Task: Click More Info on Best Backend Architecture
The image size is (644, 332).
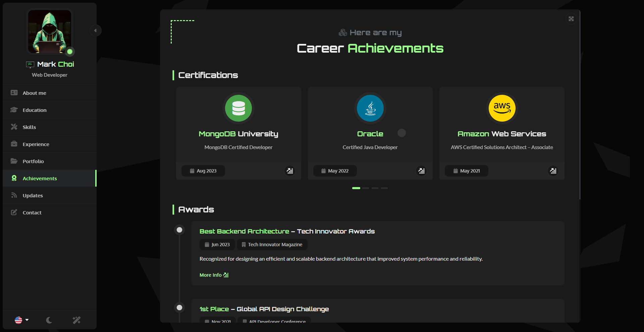Action: click(214, 275)
